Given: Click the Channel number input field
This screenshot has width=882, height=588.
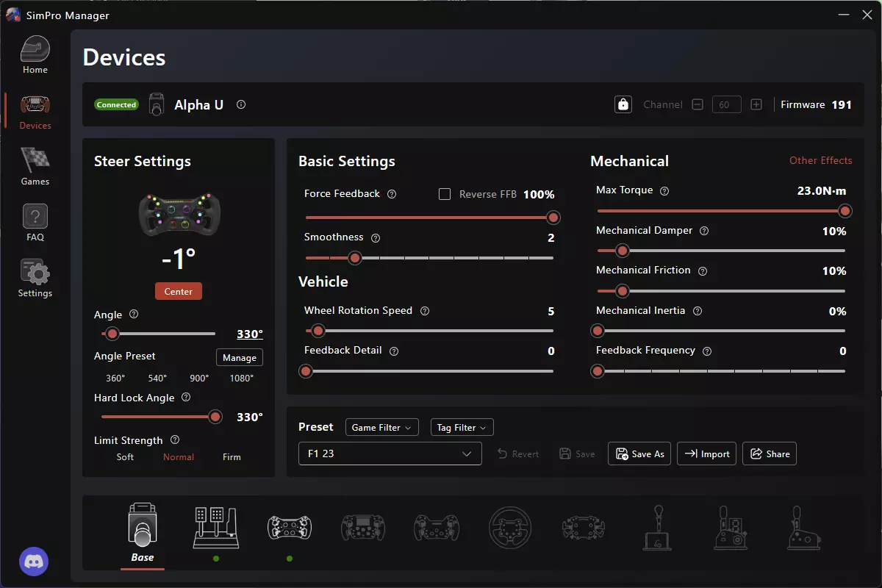Looking at the screenshot, I should (x=726, y=104).
